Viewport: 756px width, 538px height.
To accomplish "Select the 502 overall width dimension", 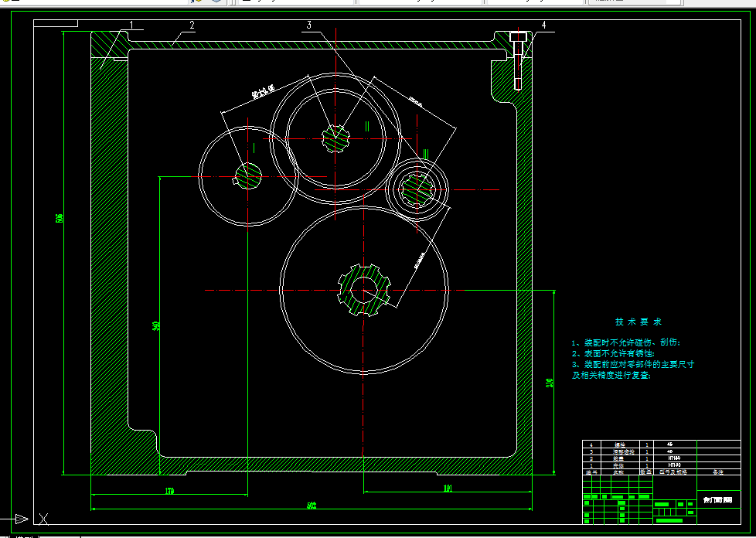I will click(x=312, y=506).
